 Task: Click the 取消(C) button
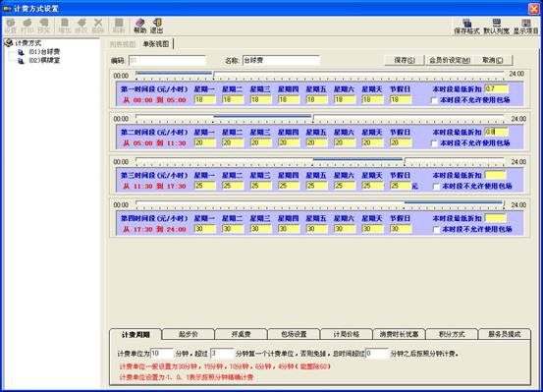click(493, 60)
